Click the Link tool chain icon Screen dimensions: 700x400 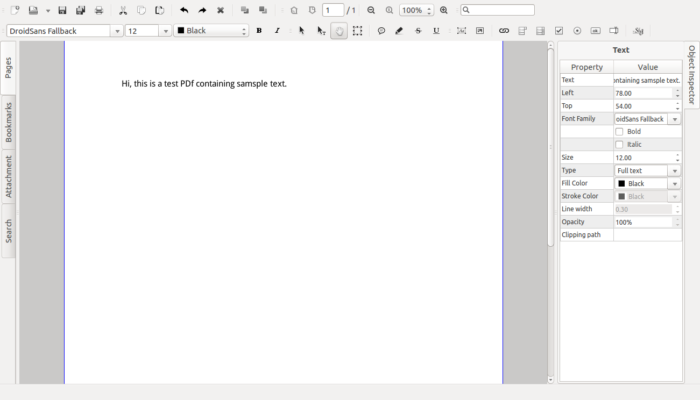(x=504, y=30)
